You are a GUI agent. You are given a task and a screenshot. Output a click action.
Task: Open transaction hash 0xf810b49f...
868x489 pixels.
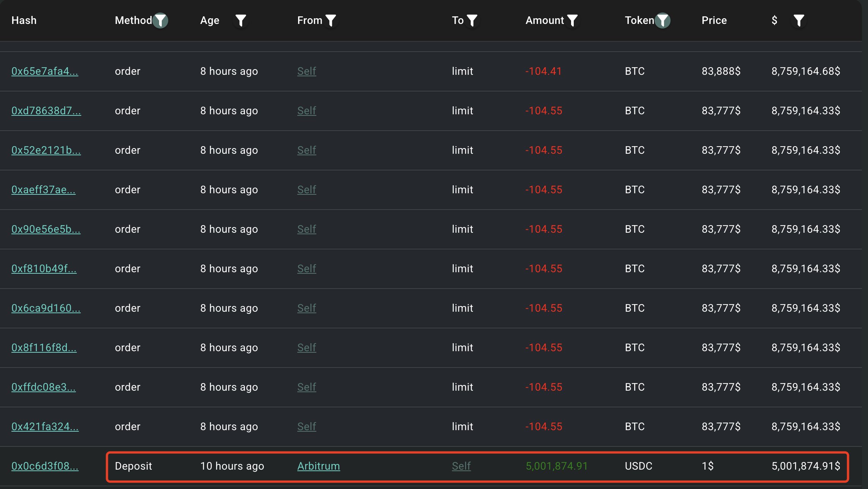44,269
